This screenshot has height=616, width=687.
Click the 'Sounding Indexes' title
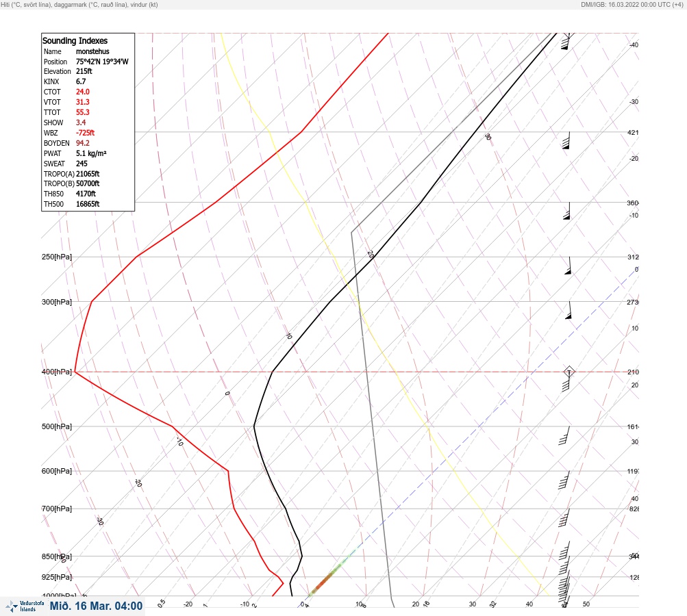(x=75, y=40)
